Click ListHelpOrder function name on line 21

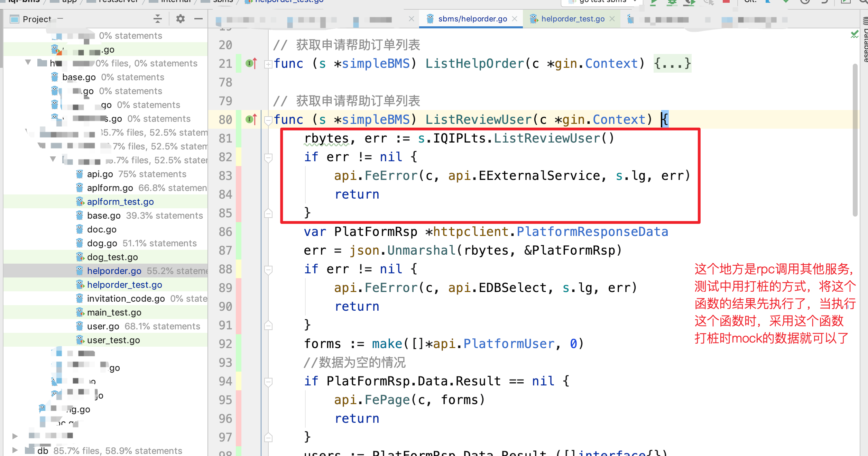tap(474, 64)
